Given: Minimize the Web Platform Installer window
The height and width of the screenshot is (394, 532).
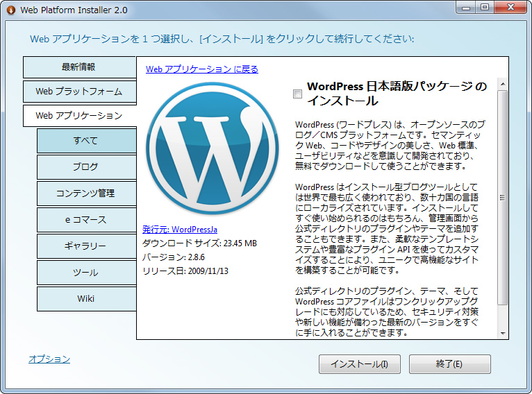Looking at the screenshot, I should [x=466, y=8].
